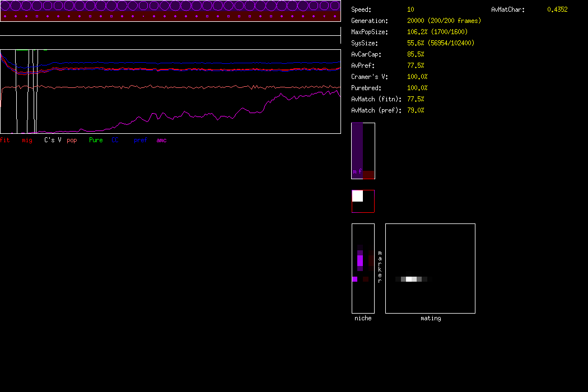Click the magenta 'amc' legend label
Image resolution: width=588 pixels, height=392 pixels.
161,140
